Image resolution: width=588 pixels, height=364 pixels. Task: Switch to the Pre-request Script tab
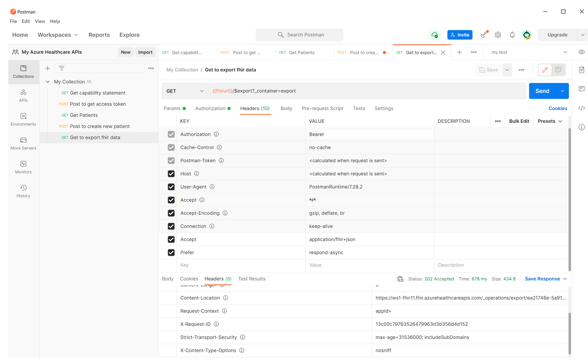[x=322, y=108]
